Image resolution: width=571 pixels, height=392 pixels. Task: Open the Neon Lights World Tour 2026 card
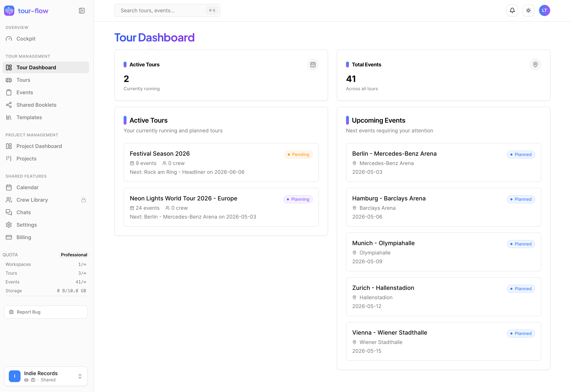pyautogui.click(x=221, y=207)
